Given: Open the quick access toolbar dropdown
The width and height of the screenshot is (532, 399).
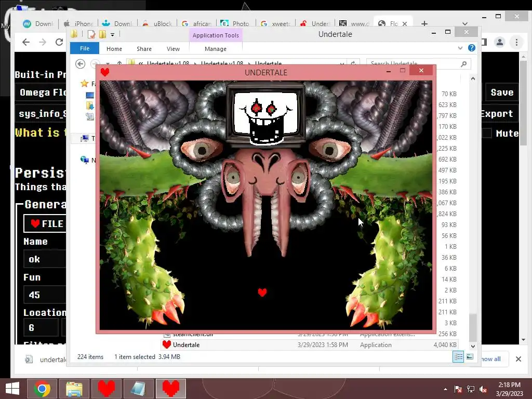Looking at the screenshot, I should click(112, 35).
